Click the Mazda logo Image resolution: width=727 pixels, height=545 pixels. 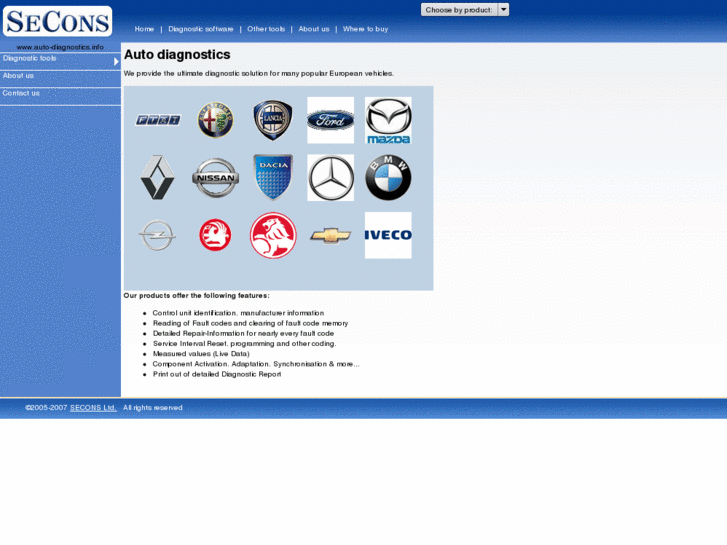(388, 120)
